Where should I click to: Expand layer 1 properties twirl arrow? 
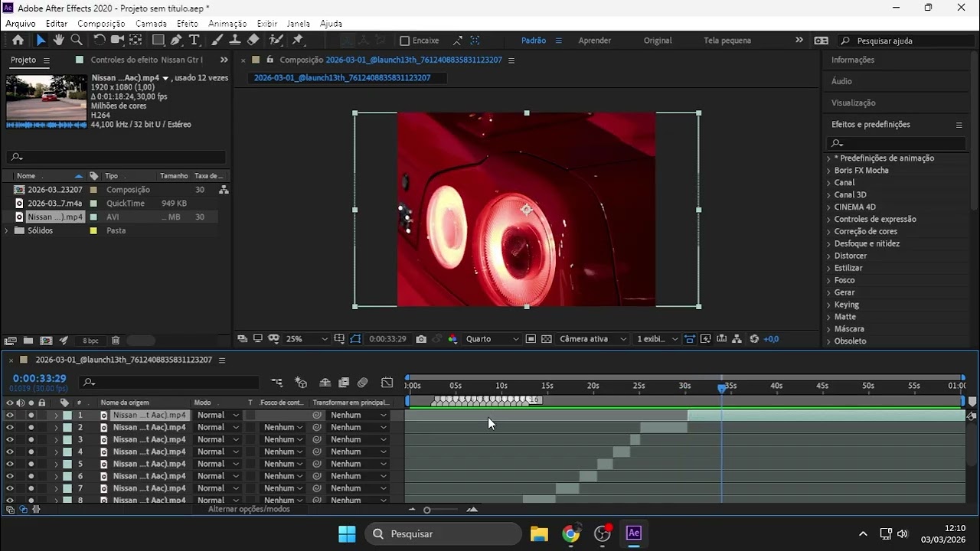click(56, 416)
